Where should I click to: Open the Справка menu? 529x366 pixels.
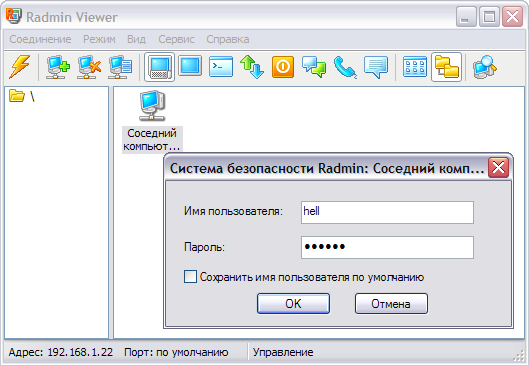coord(228,39)
